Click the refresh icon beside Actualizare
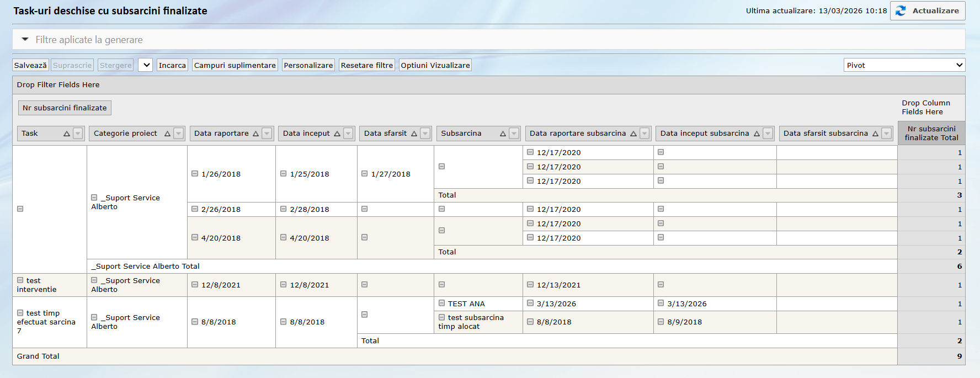Screen dimensions: 980x378 (901, 11)
